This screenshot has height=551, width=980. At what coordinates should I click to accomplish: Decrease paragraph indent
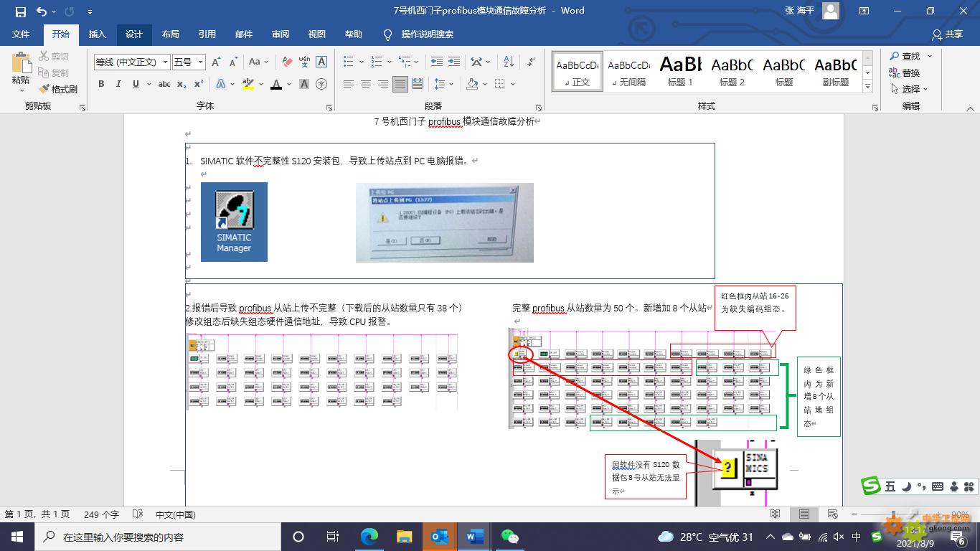click(435, 62)
